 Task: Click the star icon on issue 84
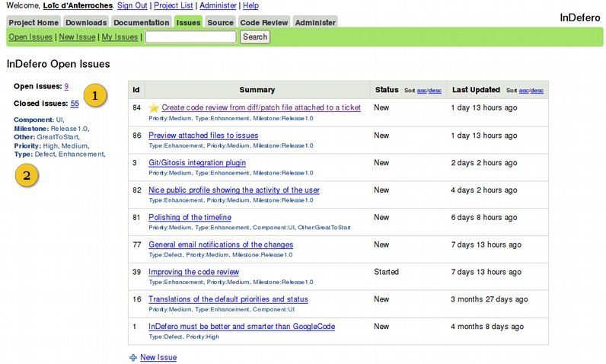pos(154,108)
